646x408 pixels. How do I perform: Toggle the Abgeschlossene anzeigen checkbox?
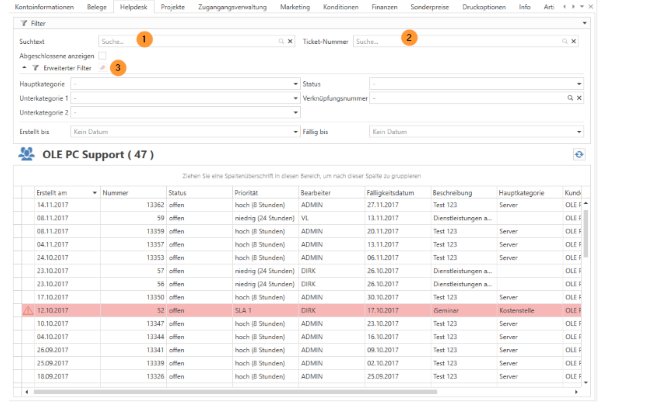point(102,56)
